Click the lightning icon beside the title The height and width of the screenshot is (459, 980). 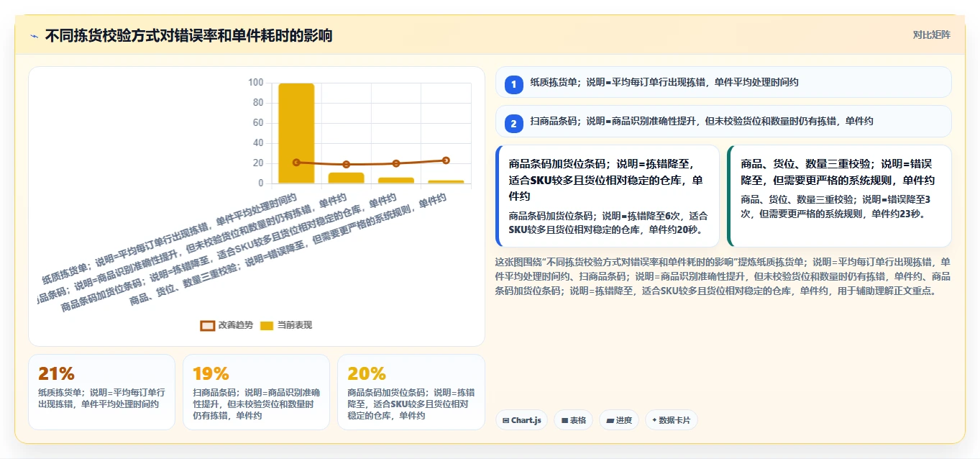[x=34, y=36]
